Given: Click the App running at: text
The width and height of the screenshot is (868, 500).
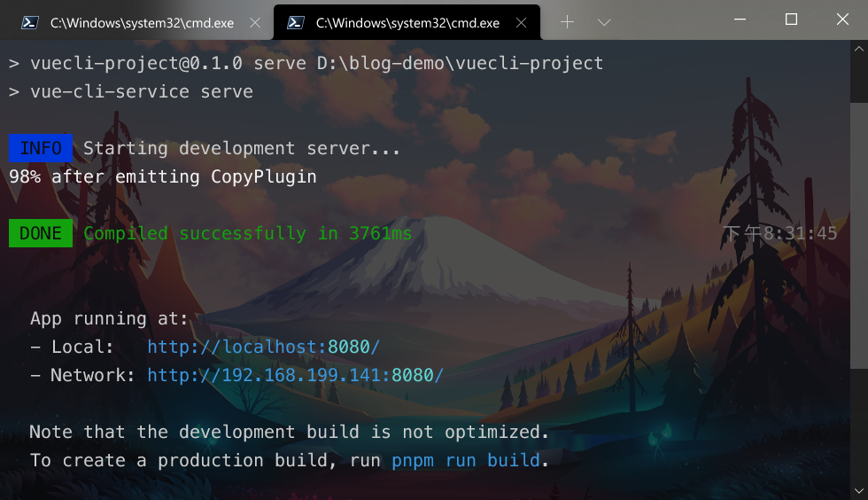Looking at the screenshot, I should point(109,319).
